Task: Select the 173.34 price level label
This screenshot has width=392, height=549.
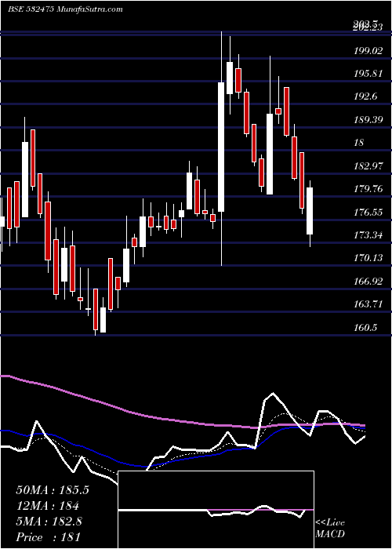Action: (x=368, y=235)
